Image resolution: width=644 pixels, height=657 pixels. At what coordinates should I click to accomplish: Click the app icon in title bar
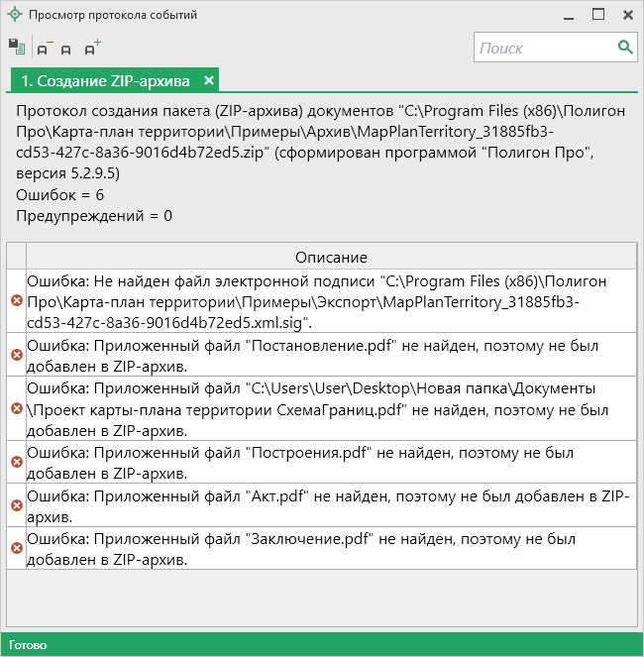click(x=14, y=15)
